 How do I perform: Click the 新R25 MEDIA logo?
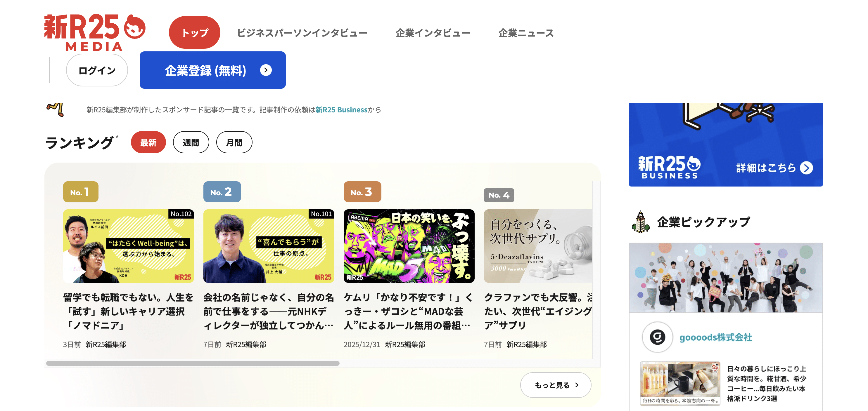(95, 32)
